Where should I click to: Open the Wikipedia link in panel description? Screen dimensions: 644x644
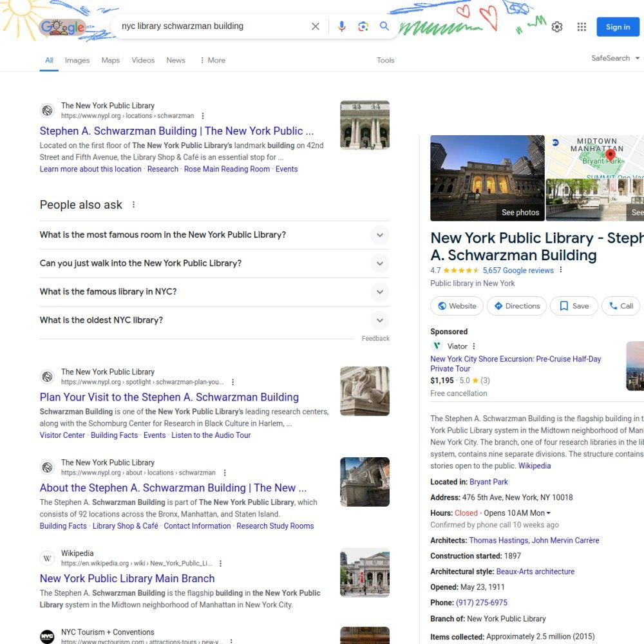coord(535,466)
